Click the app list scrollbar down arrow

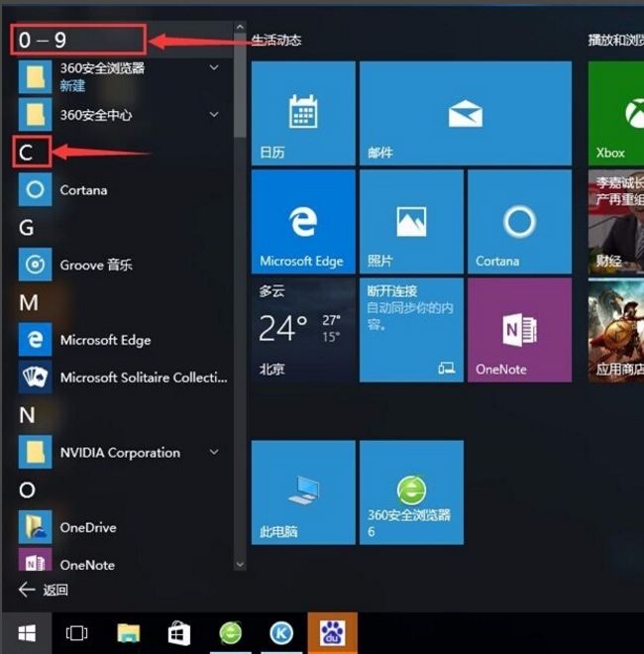point(239,564)
